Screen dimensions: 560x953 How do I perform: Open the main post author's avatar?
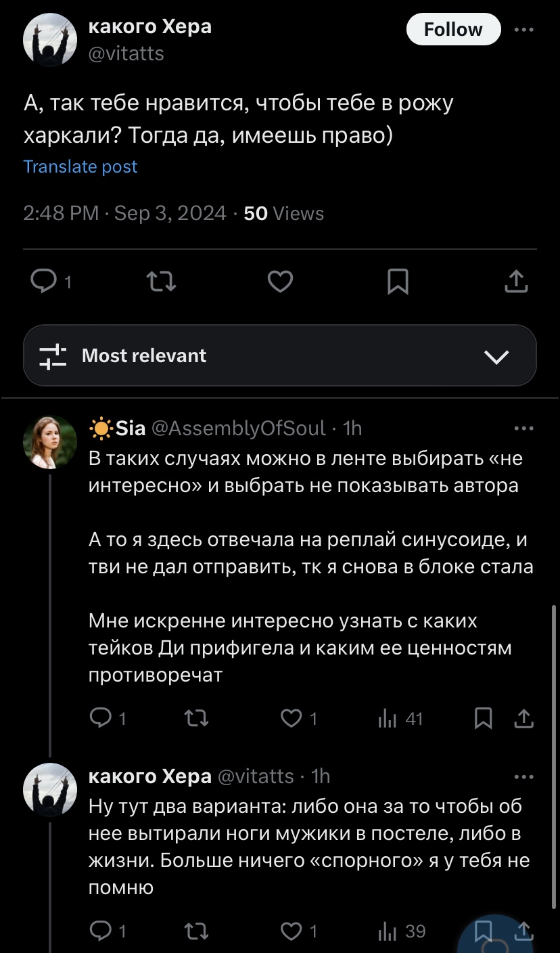[50, 39]
